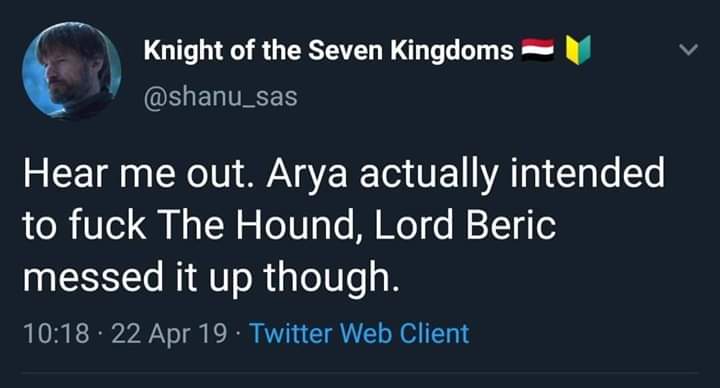Click "Lord Beric" in the tweet text
Image resolution: width=720 pixels, height=388 pixels.
coord(465,225)
